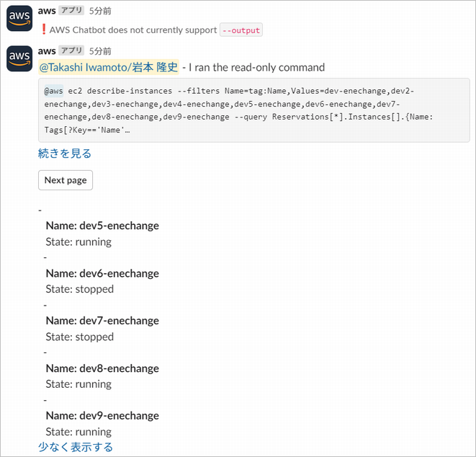
Task: Open the aws avatar beside the read-only command message
Action: (x=19, y=58)
